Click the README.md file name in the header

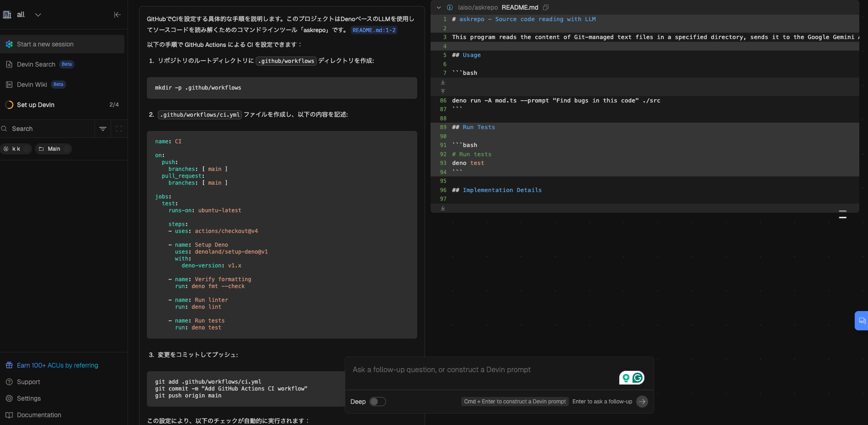click(520, 7)
